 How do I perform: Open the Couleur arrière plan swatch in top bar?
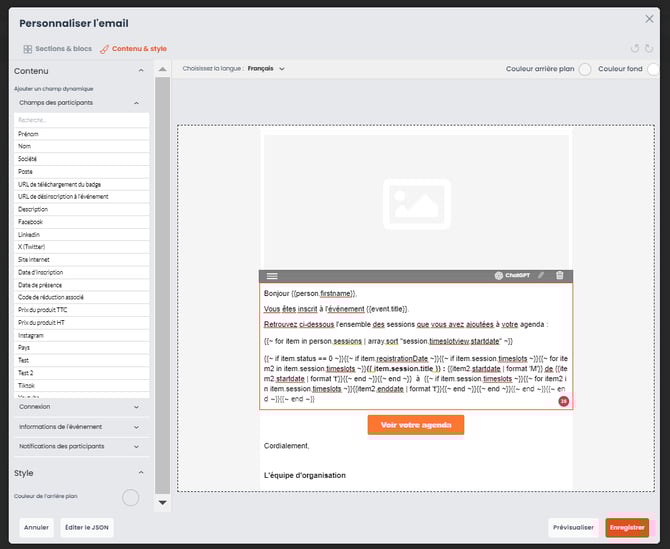[585, 68]
